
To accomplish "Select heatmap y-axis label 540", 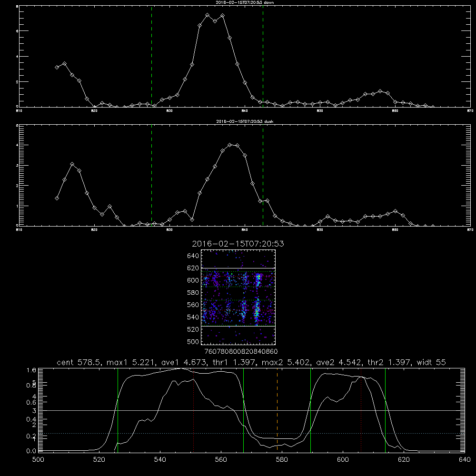I will [x=193, y=317].
